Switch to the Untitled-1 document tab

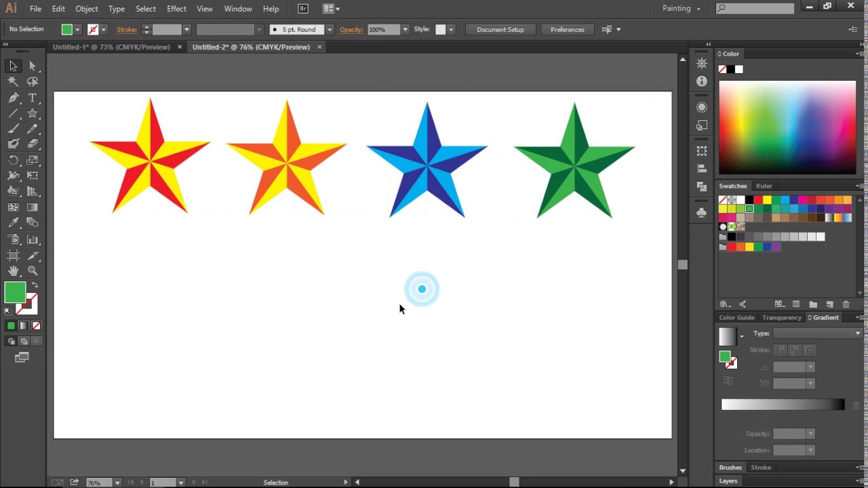point(111,47)
